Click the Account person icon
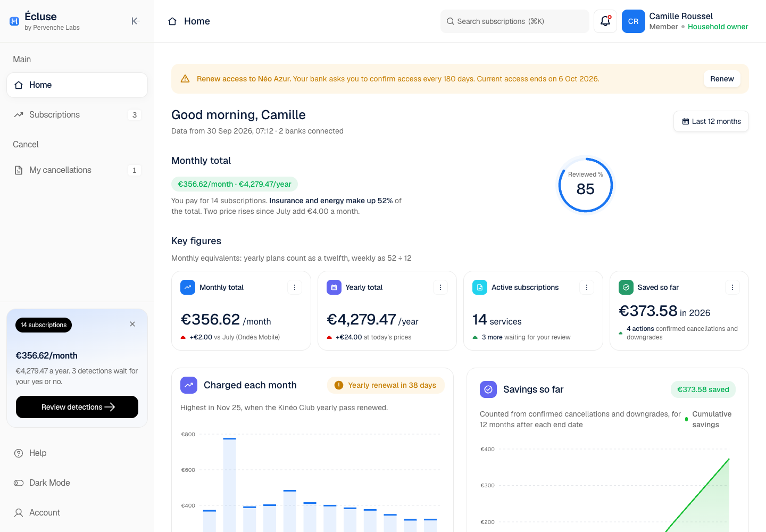The height and width of the screenshot is (532, 766). pyautogui.click(x=19, y=513)
